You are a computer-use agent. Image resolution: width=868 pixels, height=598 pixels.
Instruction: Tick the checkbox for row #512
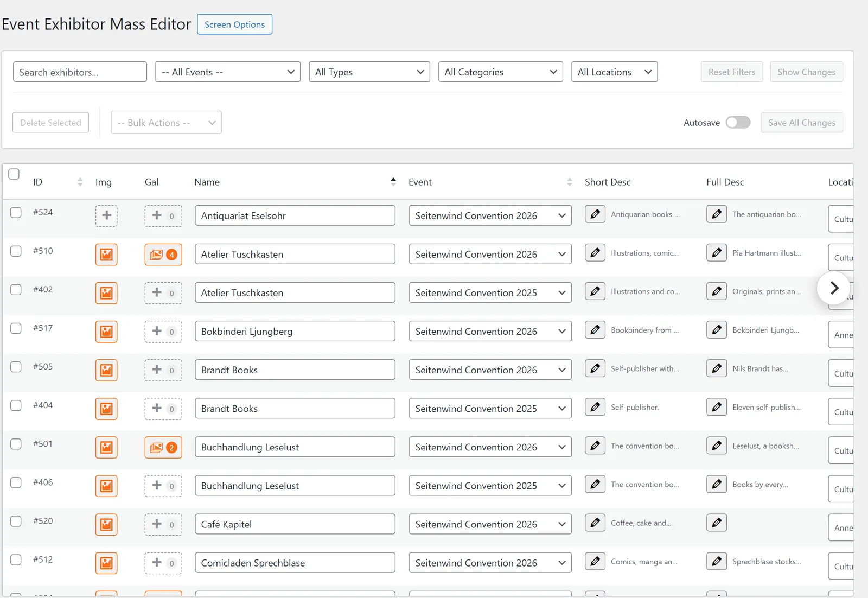[x=16, y=559]
